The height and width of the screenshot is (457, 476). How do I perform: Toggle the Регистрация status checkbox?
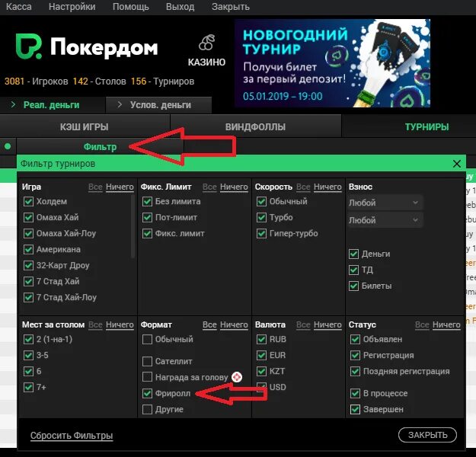(355, 355)
